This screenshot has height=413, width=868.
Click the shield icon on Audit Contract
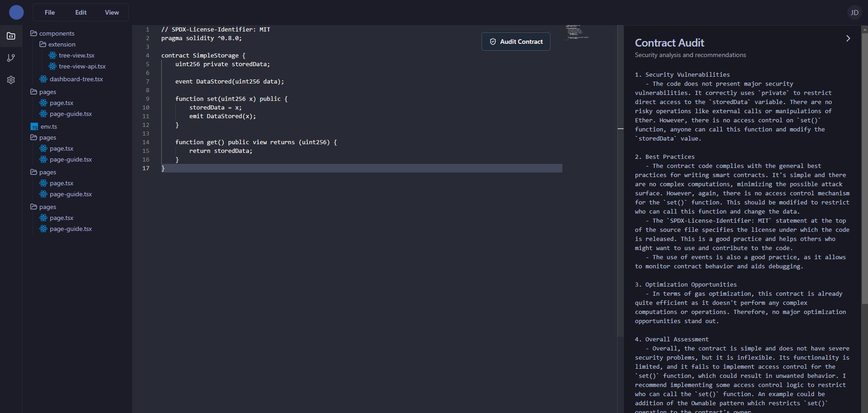pyautogui.click(x=493, y=42)
